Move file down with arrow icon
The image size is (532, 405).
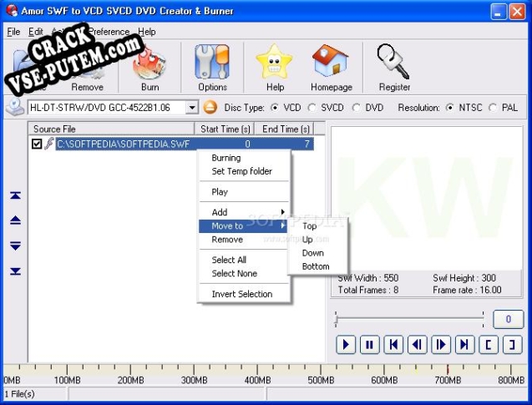[16, 246]
